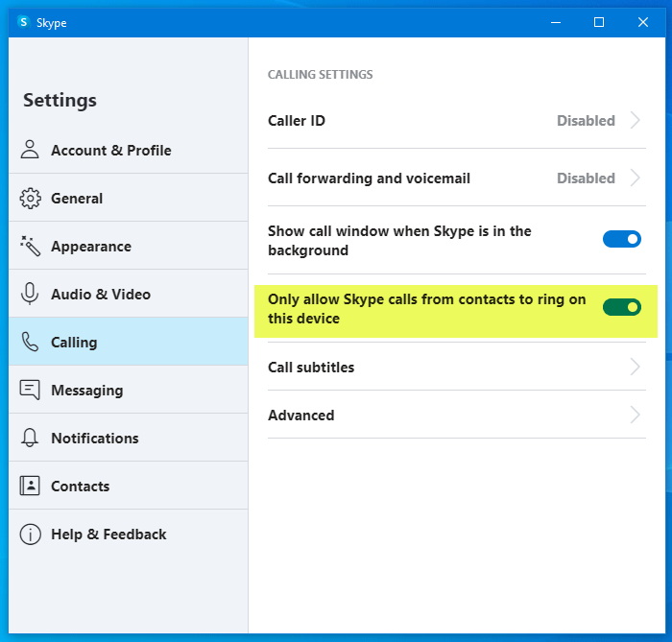The image size is (672, 642).
Task: Maximize the Skype window
Action: coord(599,22)
